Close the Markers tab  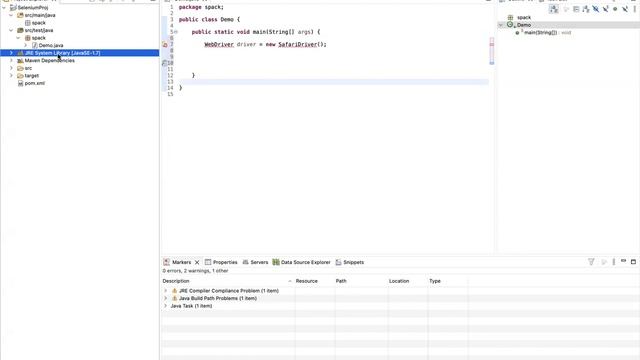pos(197,262)
